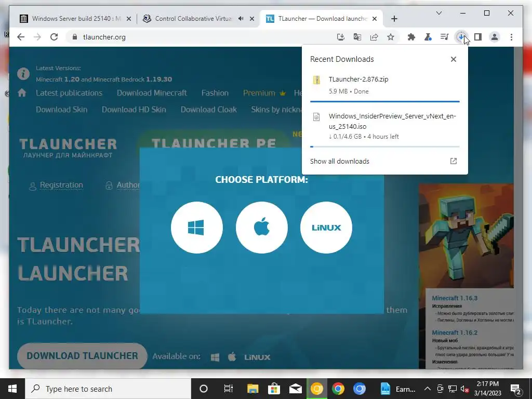
Task: Click the muted speaker tray icon
Action: click(464, 389)
